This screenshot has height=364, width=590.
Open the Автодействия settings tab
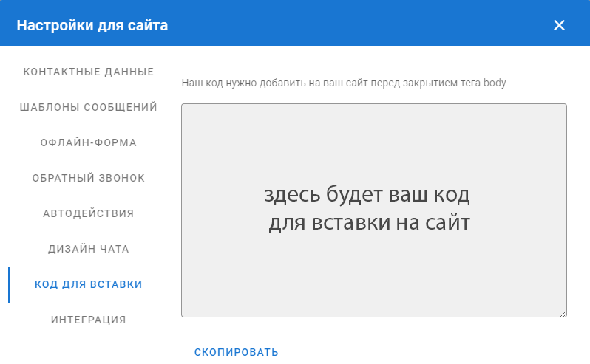click(89, 213)
